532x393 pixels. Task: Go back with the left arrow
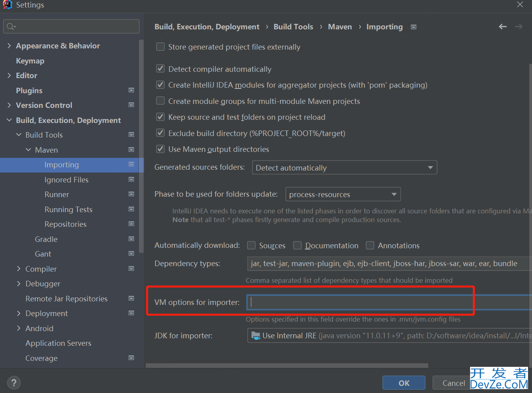click(503, 27)
